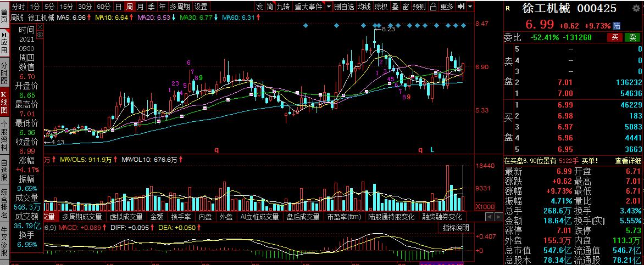Expand dropdown arrow next to 重大事件
The height and width of the screenshot is (265, 644).
[x=329, y=7]
